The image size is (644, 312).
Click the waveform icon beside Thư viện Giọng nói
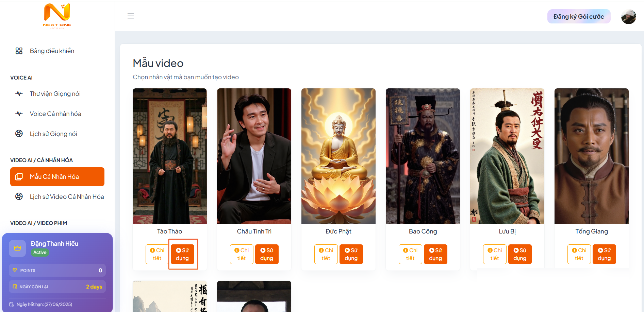(19, 94)
